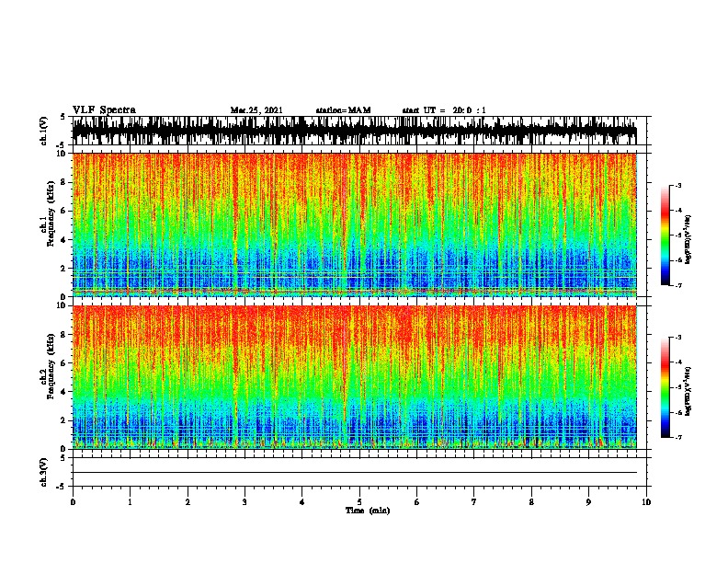Click the "8" kHz tick of ch.1 spectrogram

(x=64, y=182)
